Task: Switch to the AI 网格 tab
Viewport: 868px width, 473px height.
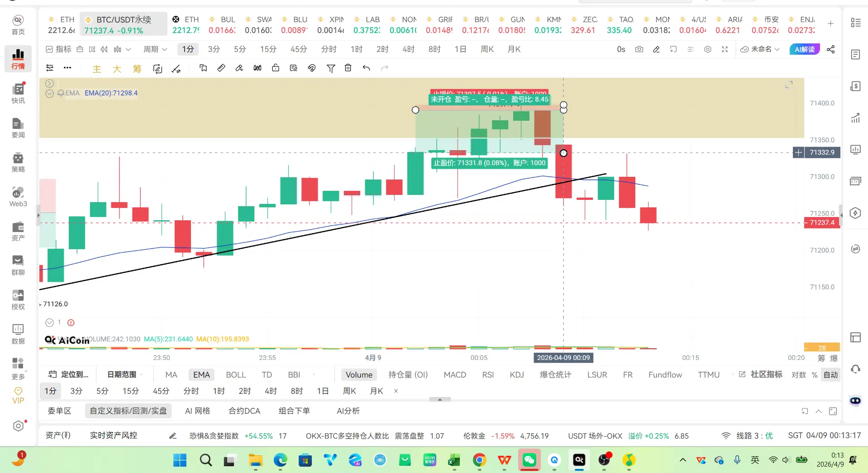Action: point(198,411)
